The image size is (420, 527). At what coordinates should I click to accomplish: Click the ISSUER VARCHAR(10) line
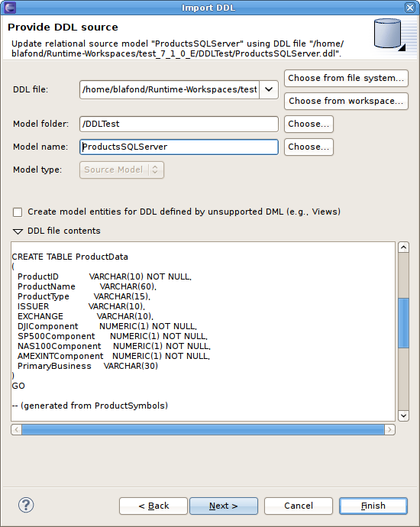81,306
